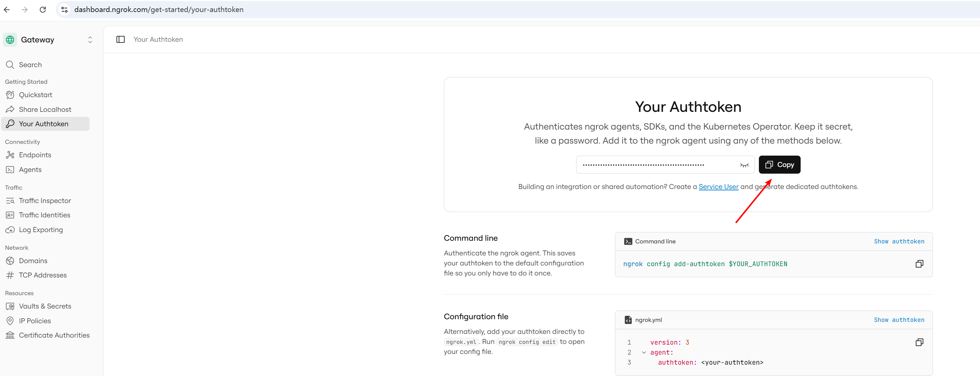980x376 pixels.
Task: Click the dashboard URL address field
Action: [159, 9]
